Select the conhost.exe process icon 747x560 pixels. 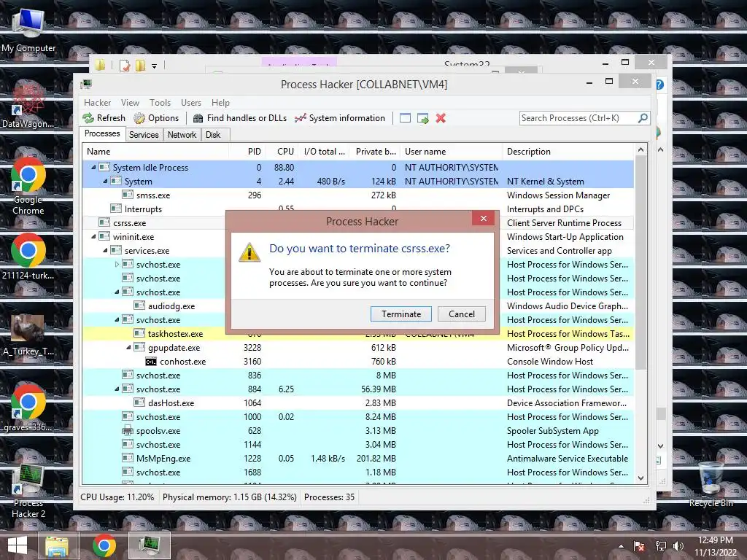coord(151,362)
